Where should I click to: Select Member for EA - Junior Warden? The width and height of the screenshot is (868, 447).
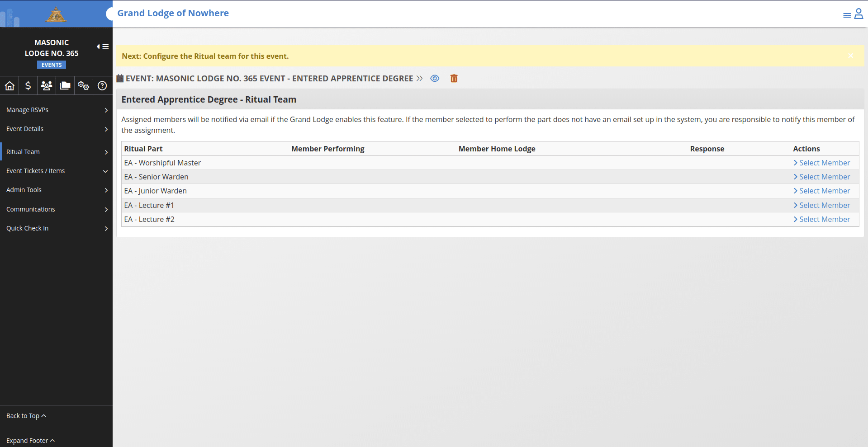822,191
